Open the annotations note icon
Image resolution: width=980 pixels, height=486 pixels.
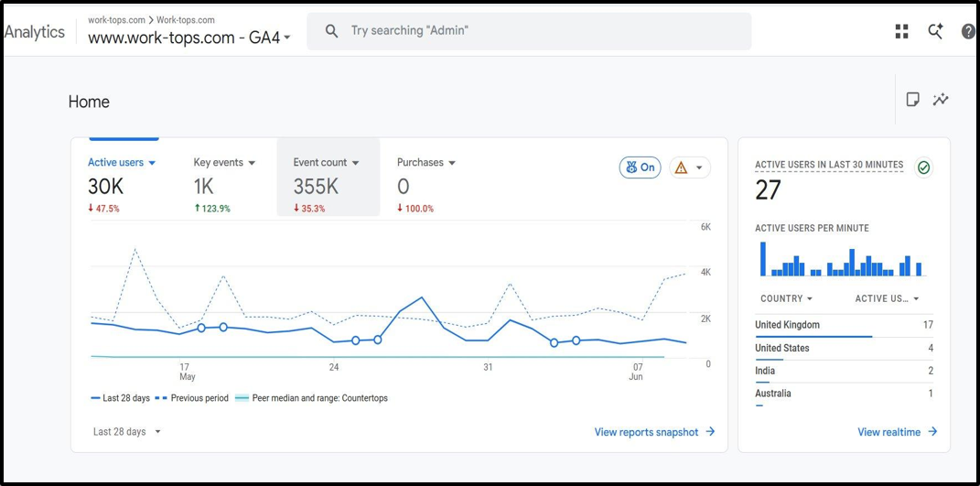[x=912, y=100]
